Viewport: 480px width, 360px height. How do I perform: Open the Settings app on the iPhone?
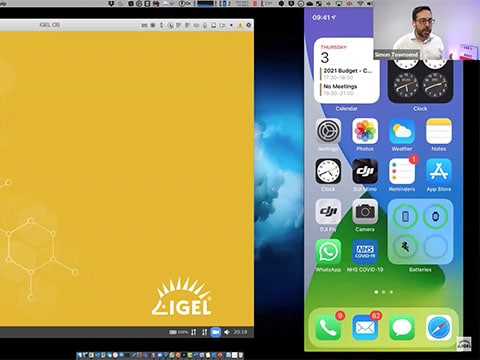coord(328,131)
